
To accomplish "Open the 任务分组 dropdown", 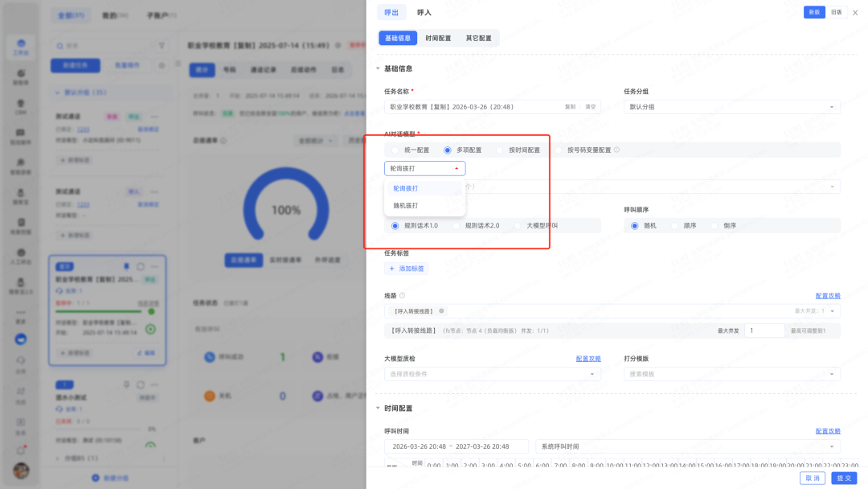I will [731, 107].
